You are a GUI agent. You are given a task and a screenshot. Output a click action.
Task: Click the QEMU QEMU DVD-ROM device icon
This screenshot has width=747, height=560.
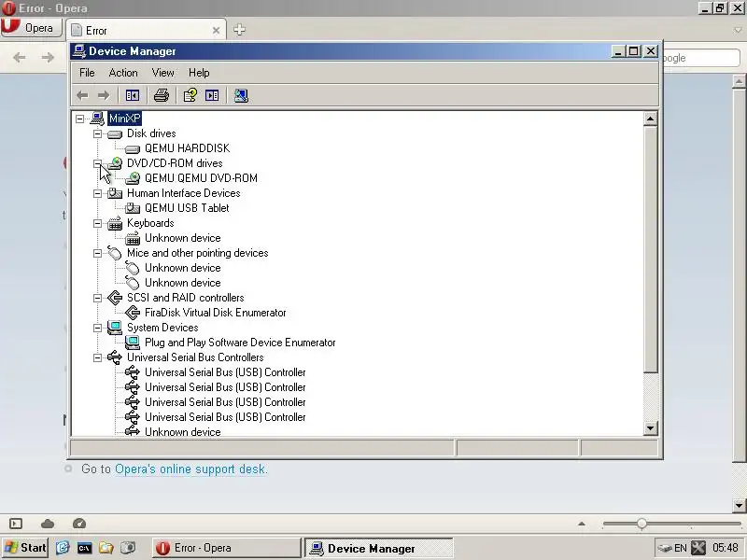133,178
